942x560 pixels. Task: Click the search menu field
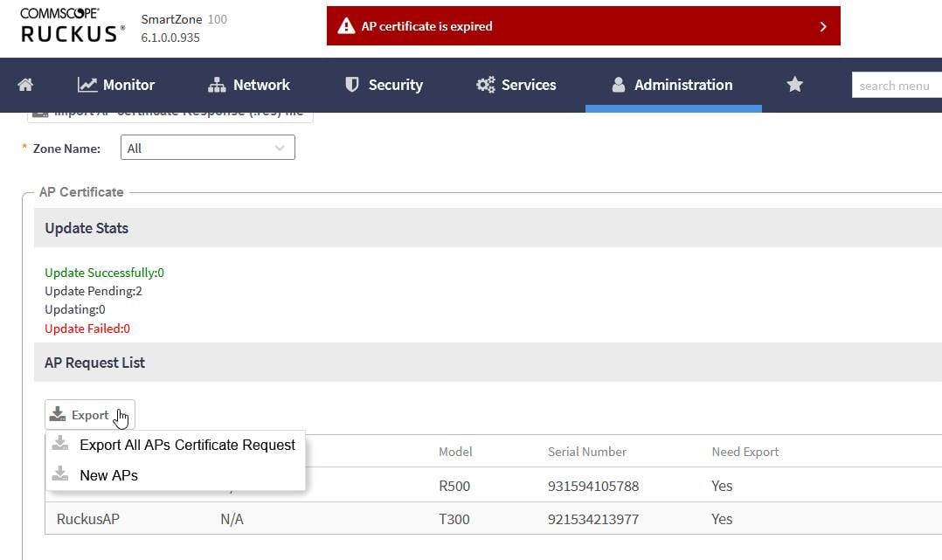(897, 86)
